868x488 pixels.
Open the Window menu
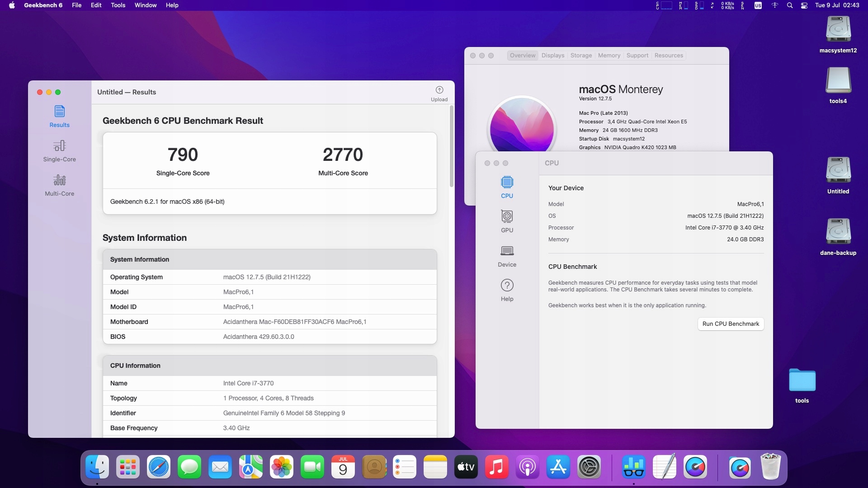tap(146, 5)
